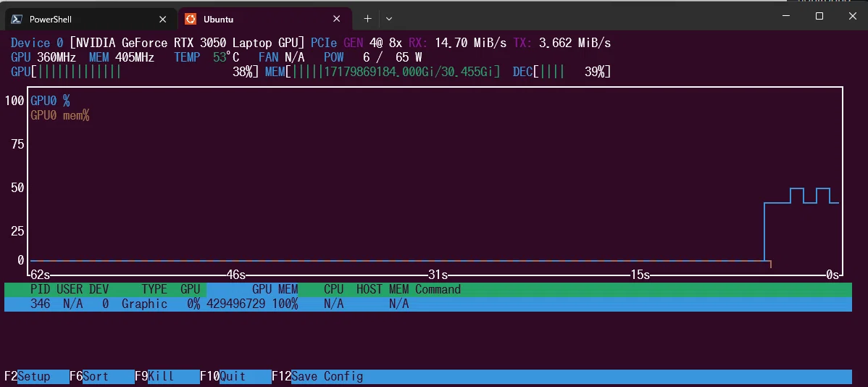Screen dimensions: 868x387
Task: Click the 429496729 GPU MEM value
Action: (x=235, y=304)
